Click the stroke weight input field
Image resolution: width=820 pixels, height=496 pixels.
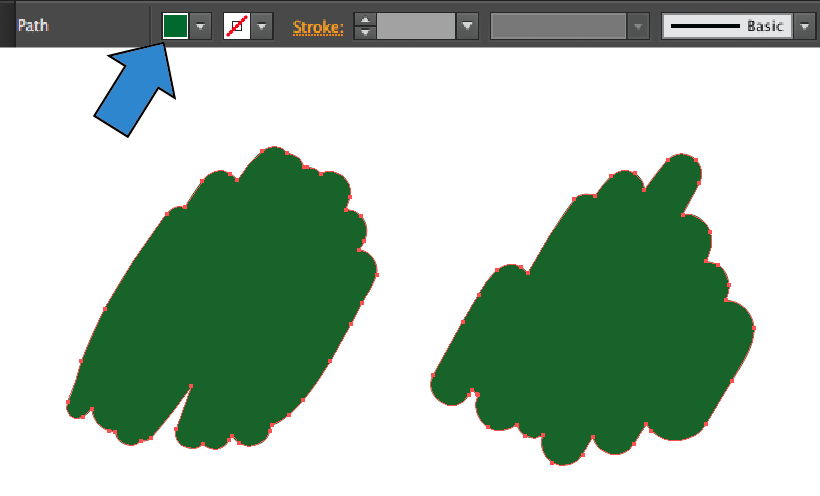click(415, 27)
